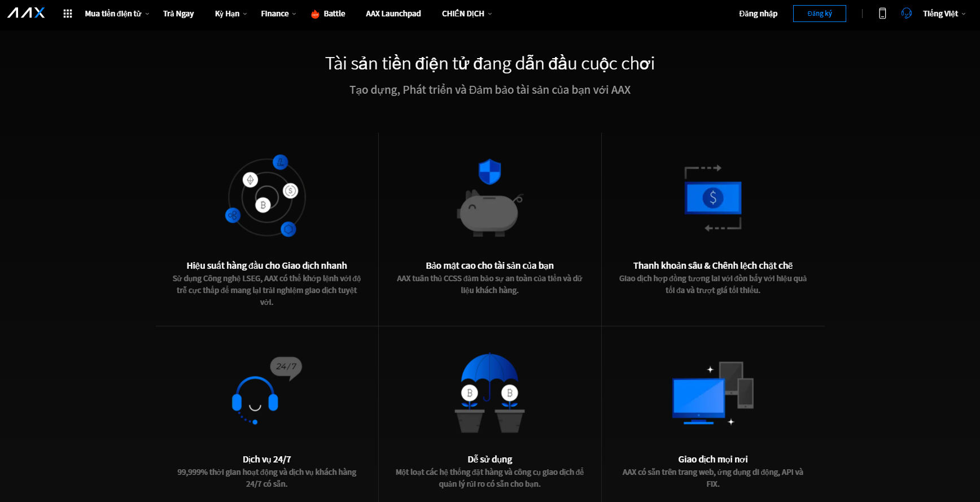Open the customer support headset icon
The height and width of the screenshot is (502, 980).
coord(907,14)
